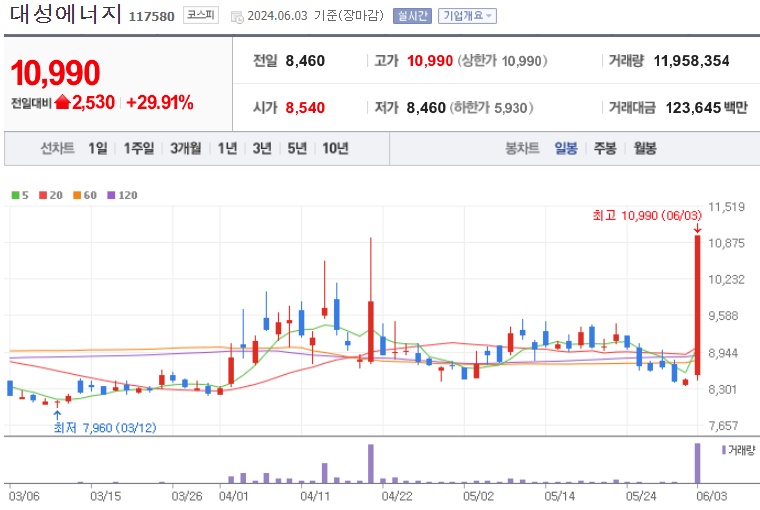Click the calendar icon beside the date
This screenshot has height=510, width=760.
click(237, 17)
